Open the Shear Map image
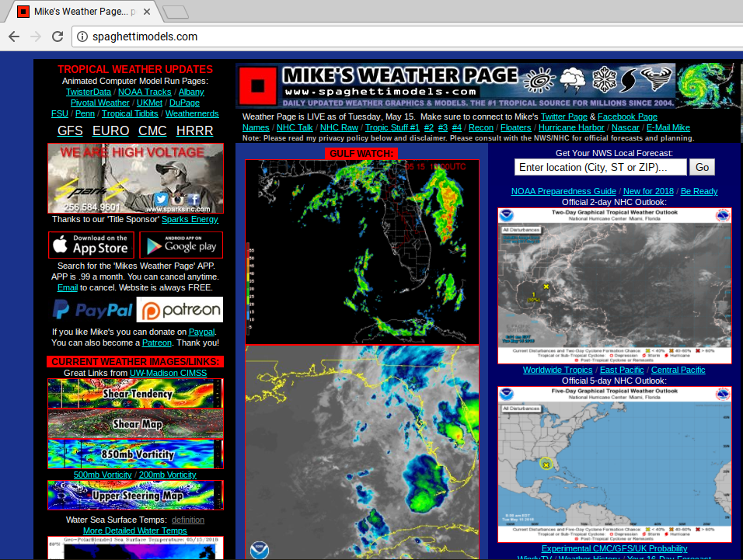Screen dimensions: 743x560 coord(135,423)
